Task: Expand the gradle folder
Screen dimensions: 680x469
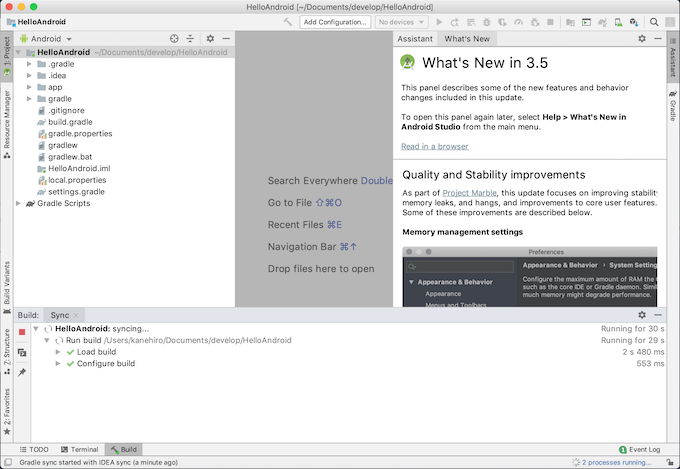Action: 29,99
